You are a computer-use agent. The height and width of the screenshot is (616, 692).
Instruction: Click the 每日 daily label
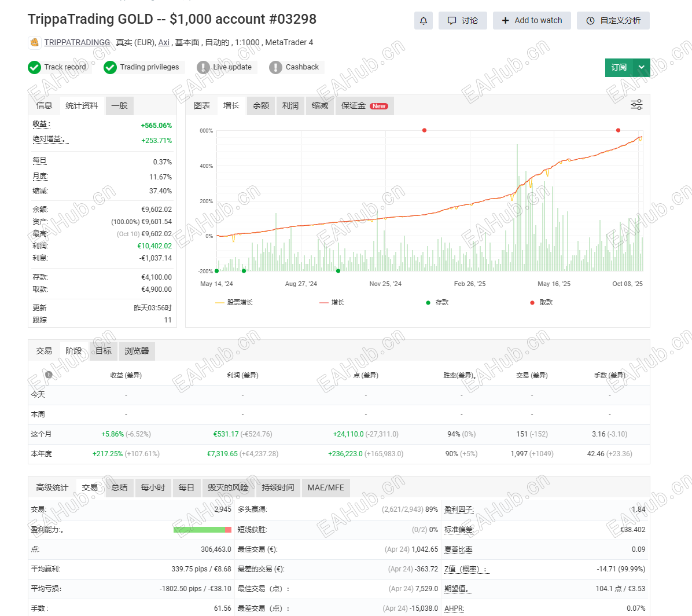click(40, 160)
